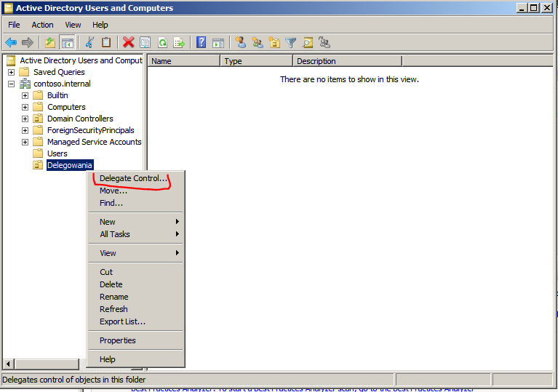The image size is (558, 392).
Task: Select ForeignSecurityPrincipals tree item
Action: click(x=91, y=130)
